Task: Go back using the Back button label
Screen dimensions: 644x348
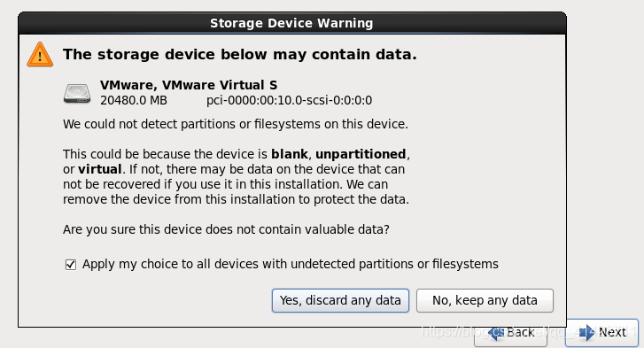Action: click(x=520, y=332)
